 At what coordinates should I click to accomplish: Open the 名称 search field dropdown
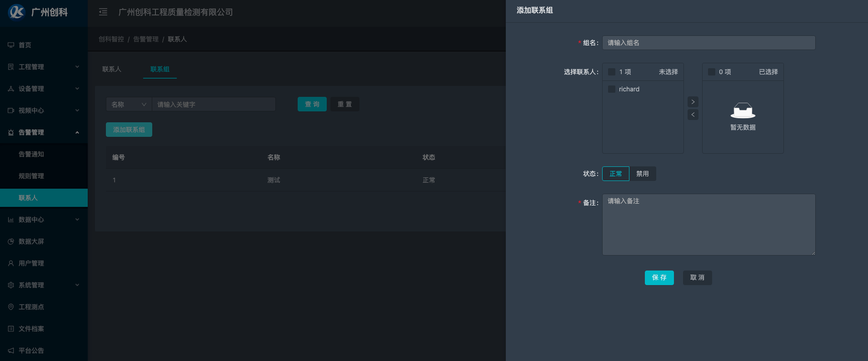pyautogui.click(x=129, y=104)
